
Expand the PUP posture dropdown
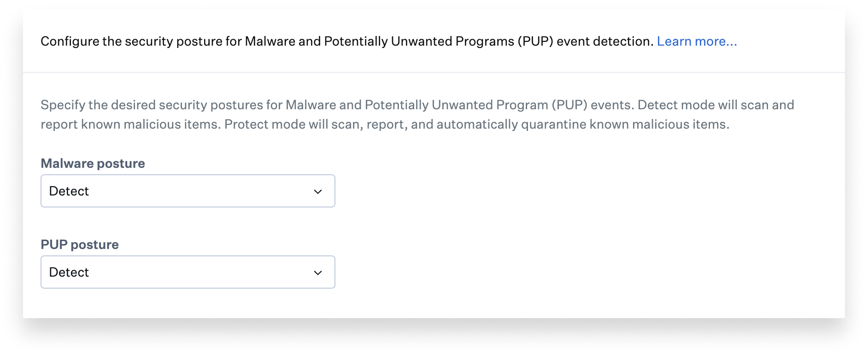click(x=188, y=272)
